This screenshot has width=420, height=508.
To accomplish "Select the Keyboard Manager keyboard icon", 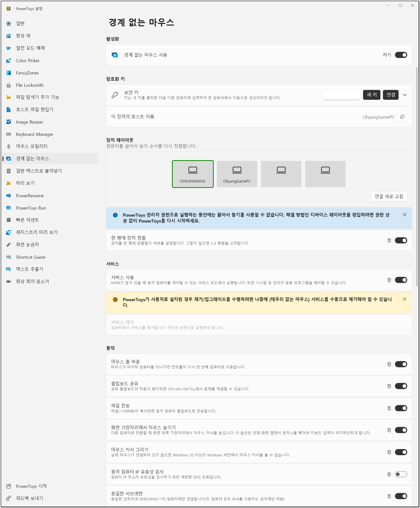I will [9, 134].
